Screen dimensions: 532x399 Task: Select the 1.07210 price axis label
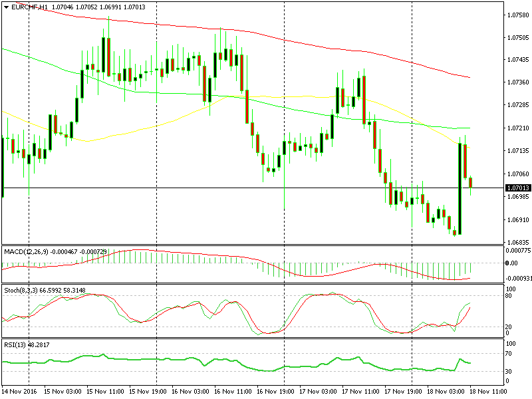pyautogui.click(x=518, y=128)
